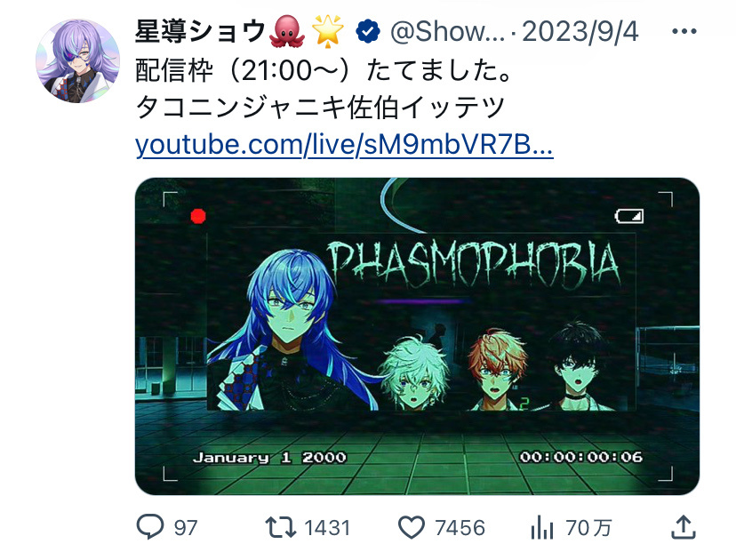Click the @Show... username handle
This screenshot has width=736, height=560.
click(x=447, y=32)
